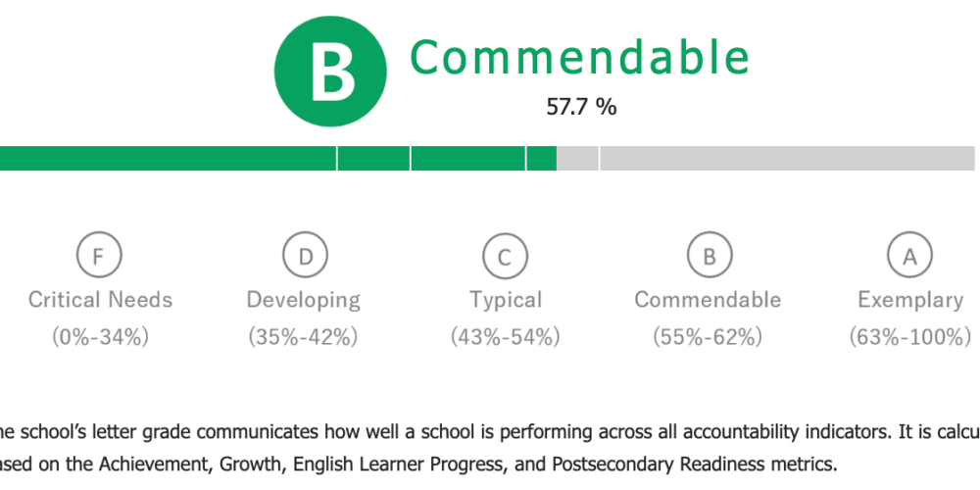Select the C grade circle icon
This screenshot has height=490, width=980.
coord(505,255)
